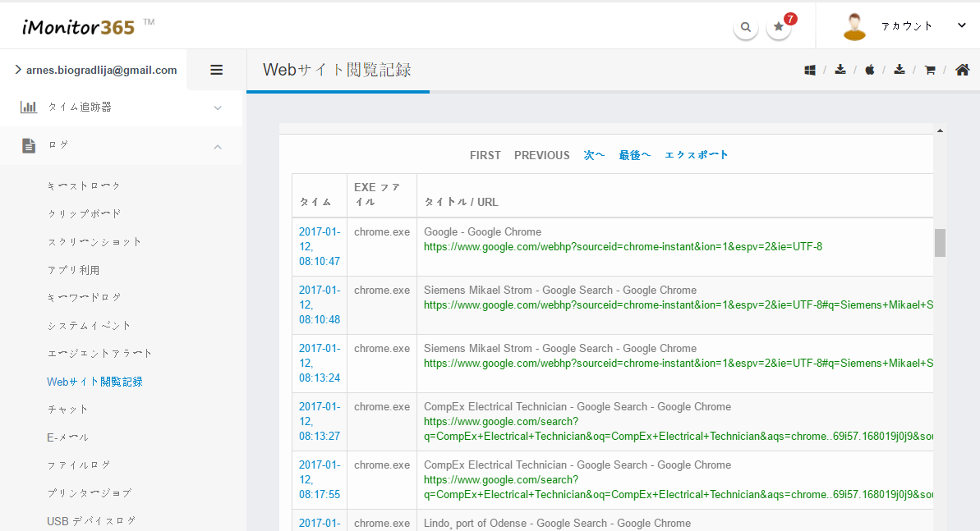Collapse the ログ section chevron
980x531 pixels.
point(218,147)
